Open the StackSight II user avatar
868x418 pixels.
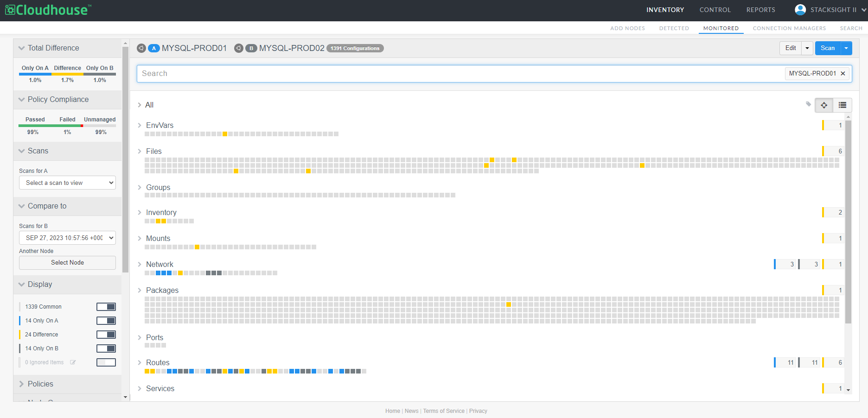tap(800, 10)
